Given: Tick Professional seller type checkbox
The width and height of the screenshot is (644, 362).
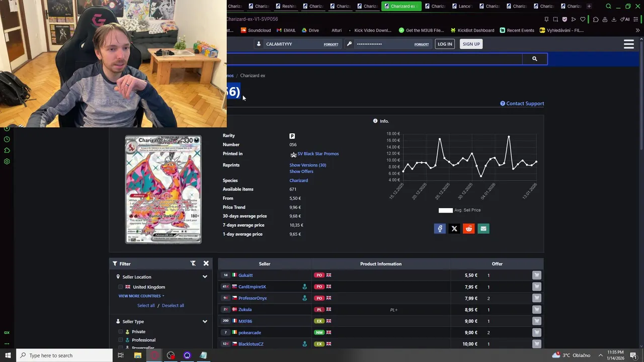Looking at the screenshot, I should (x=120, y=340).
